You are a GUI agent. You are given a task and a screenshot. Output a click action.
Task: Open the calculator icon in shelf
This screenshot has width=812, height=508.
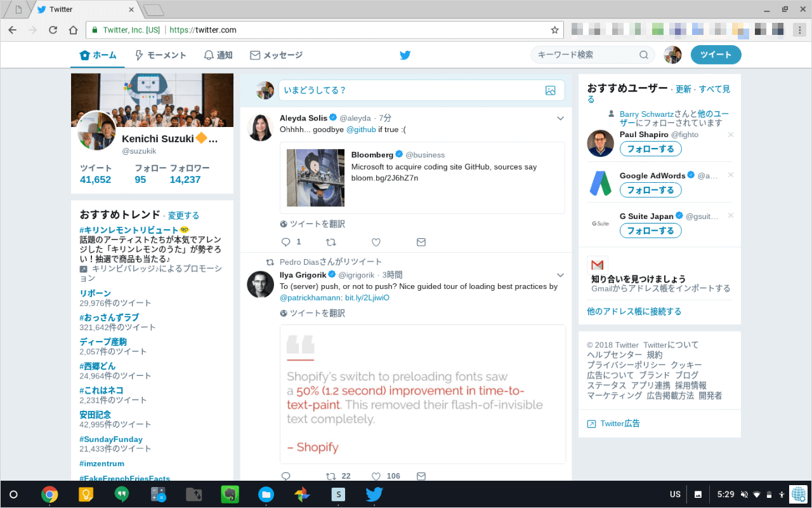click(158, 495)
